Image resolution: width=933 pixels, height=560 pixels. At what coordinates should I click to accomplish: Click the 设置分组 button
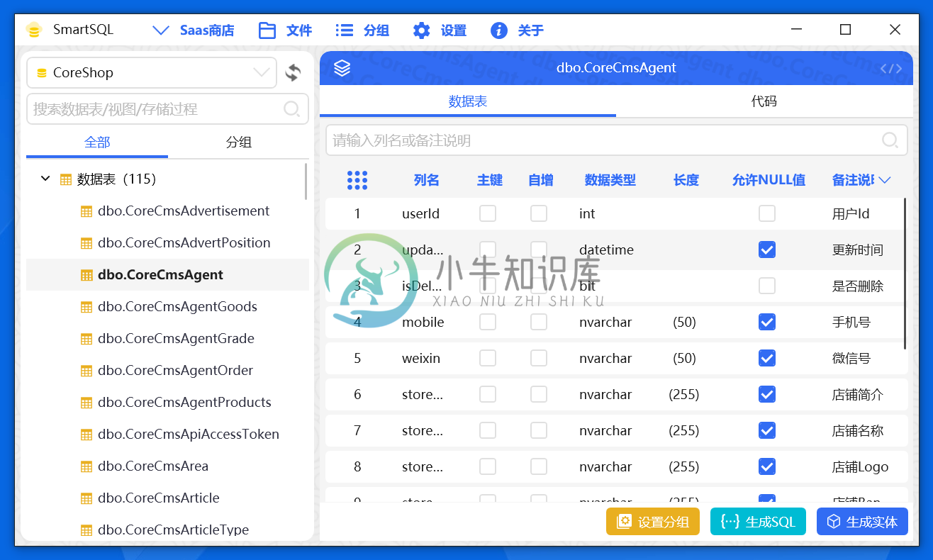point(653,522)
